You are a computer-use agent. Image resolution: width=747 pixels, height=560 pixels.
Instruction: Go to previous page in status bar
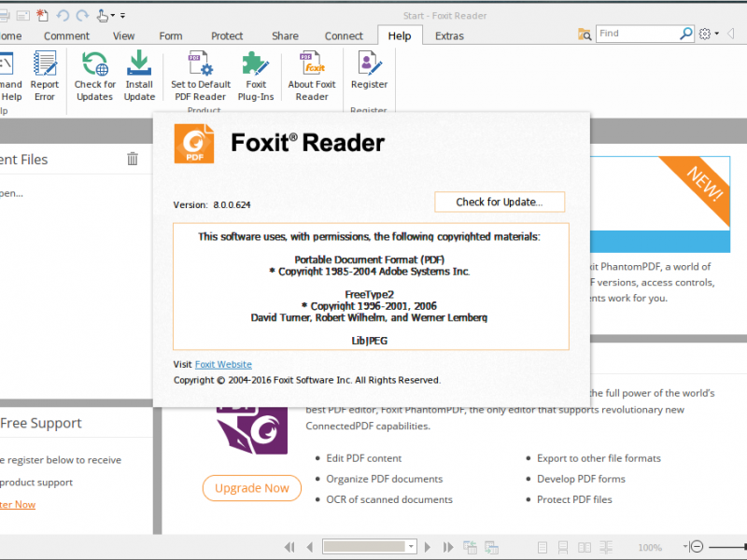click(310, 547)
